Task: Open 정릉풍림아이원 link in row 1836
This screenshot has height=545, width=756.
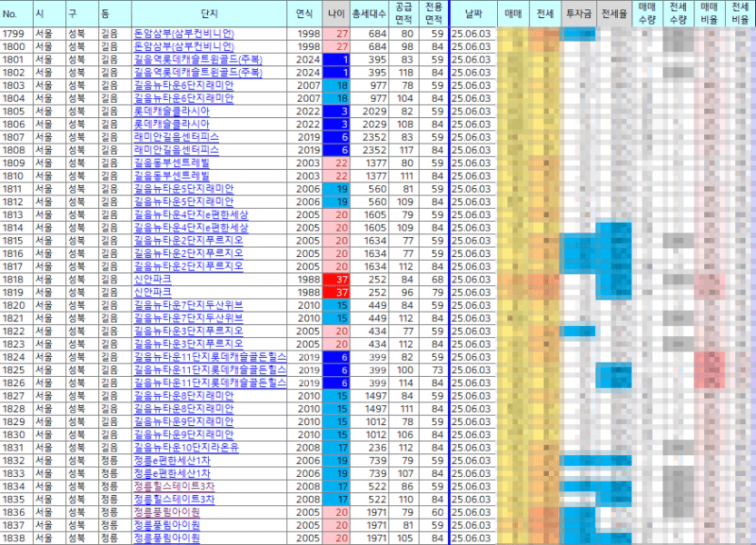Action: pos(166,512)
